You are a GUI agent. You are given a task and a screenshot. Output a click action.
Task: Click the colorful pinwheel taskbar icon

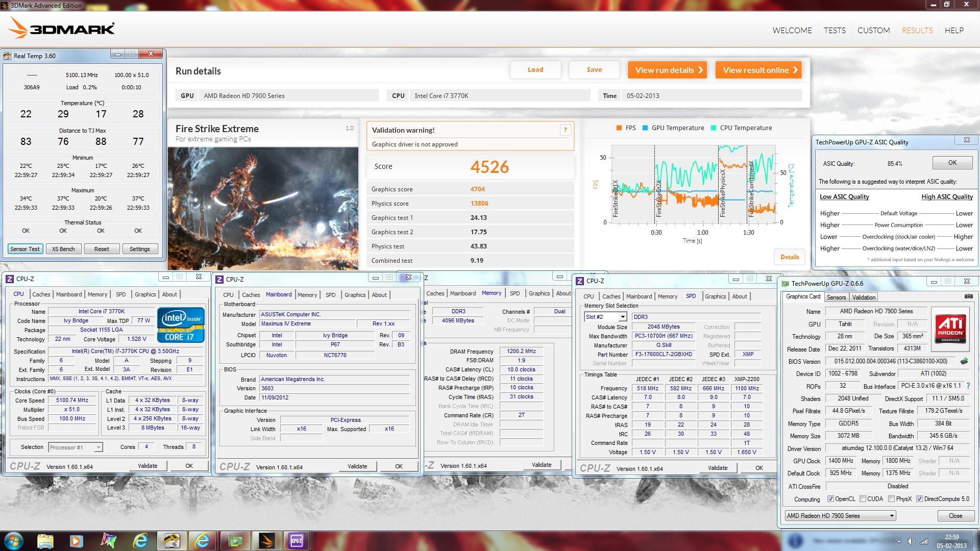tap(108, 540)
